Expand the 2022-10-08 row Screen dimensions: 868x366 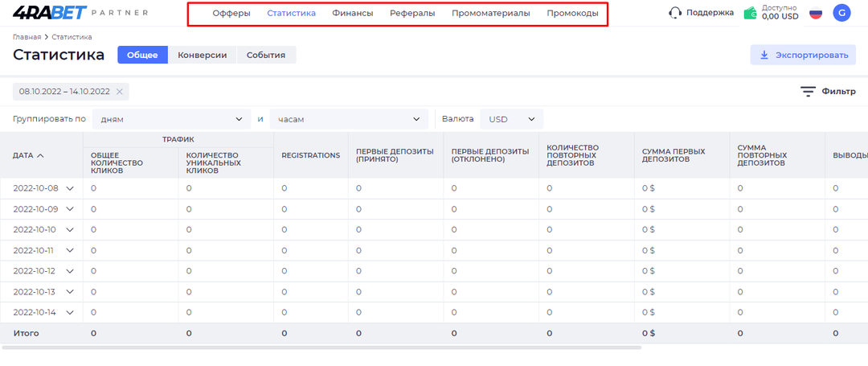click(x=70, y=188)
